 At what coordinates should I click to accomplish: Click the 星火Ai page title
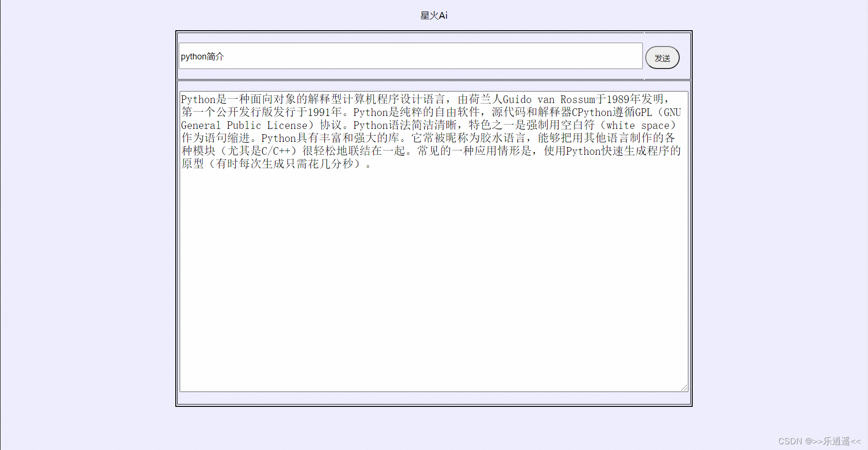pyautogui.click(x=434, y=15)
